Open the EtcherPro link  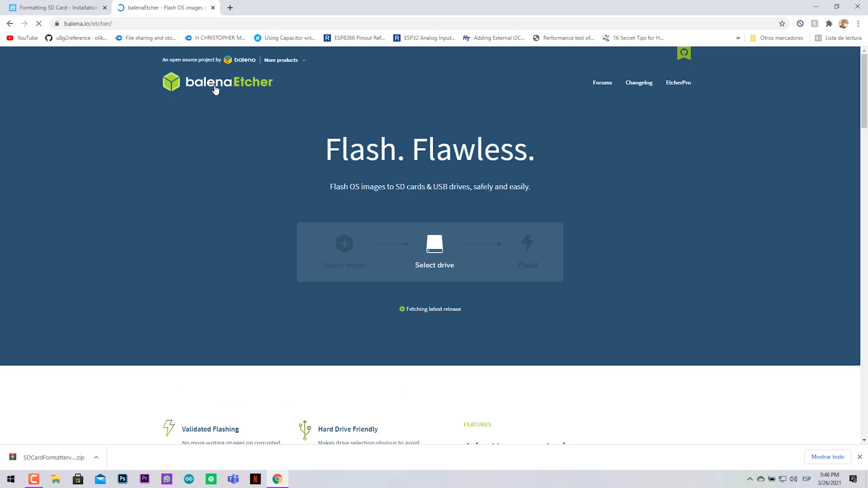[x=678, y=83]
